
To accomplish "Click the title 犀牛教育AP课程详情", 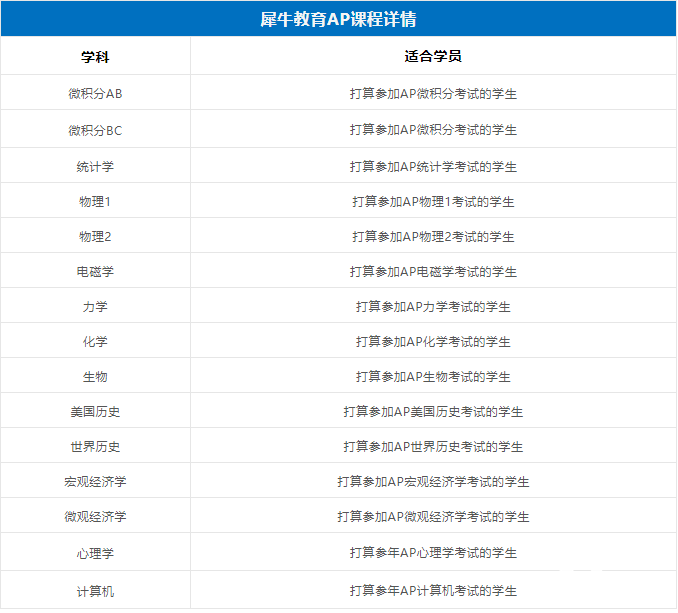I will pos(338,19).
